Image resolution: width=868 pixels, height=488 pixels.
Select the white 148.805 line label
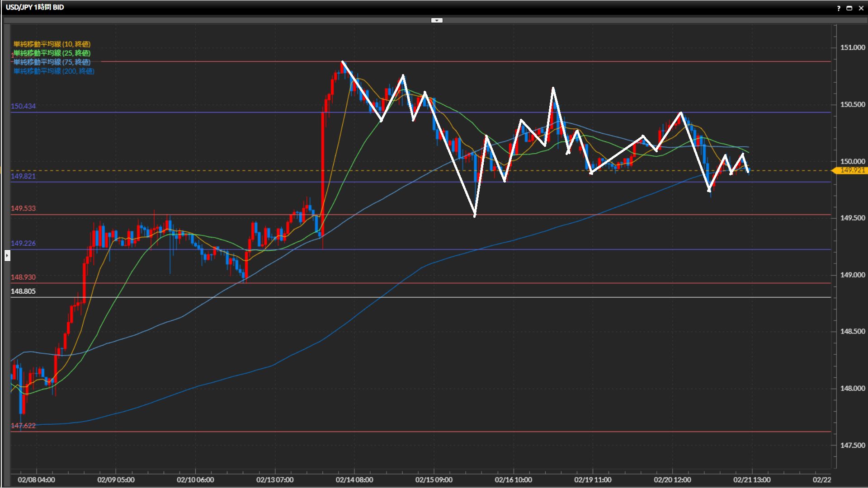coord(23,291)
